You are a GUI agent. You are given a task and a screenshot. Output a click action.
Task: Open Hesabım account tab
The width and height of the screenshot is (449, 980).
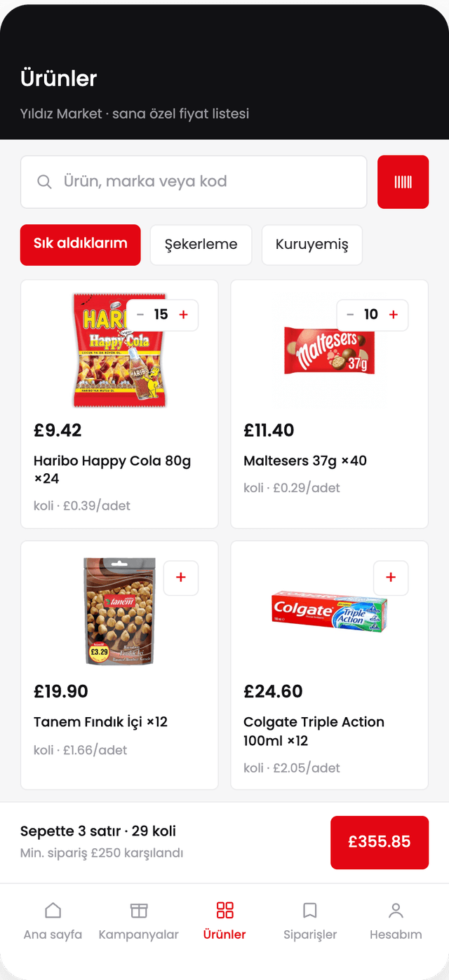pyautogui.click(x=396, y=921)
